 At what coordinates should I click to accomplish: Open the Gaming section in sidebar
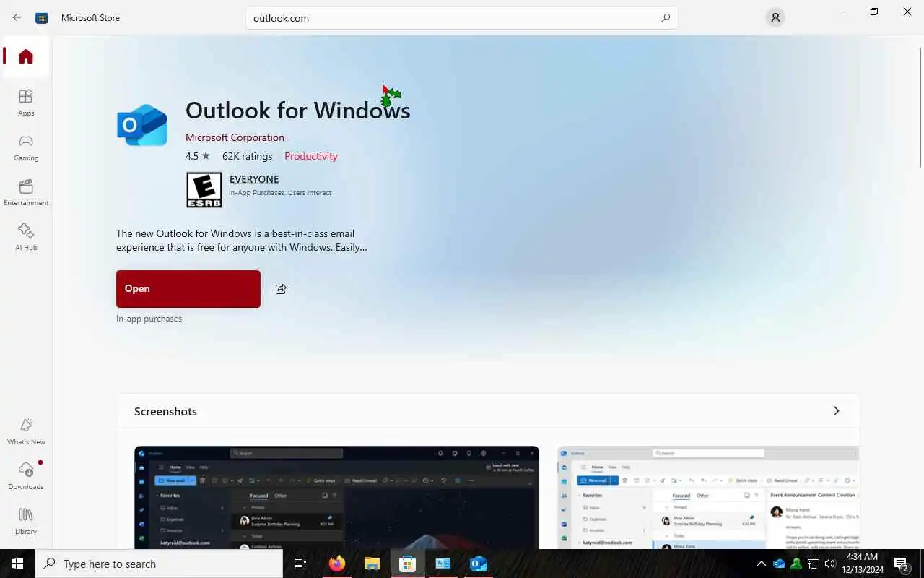point(26,147)
